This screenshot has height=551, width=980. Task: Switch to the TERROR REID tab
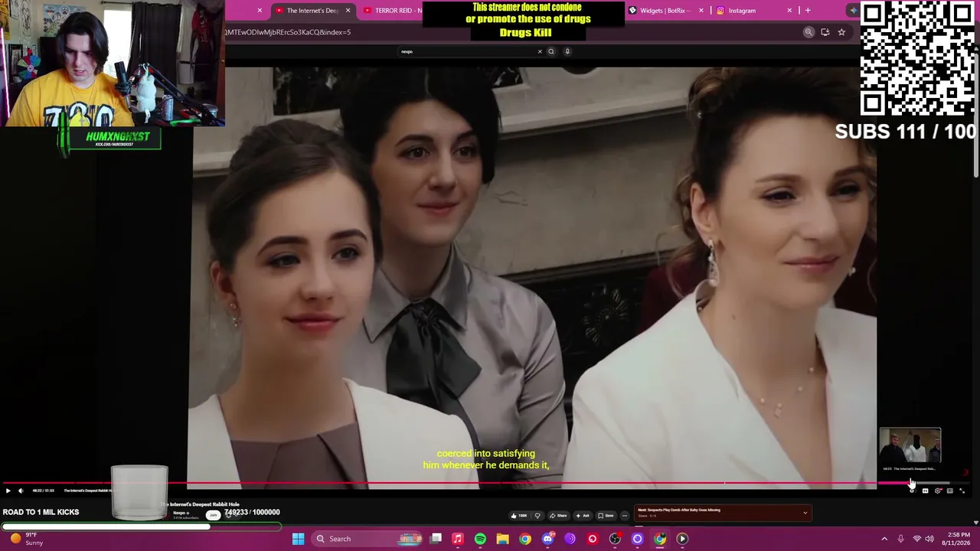pyautogui.click(x=392, y=11)
